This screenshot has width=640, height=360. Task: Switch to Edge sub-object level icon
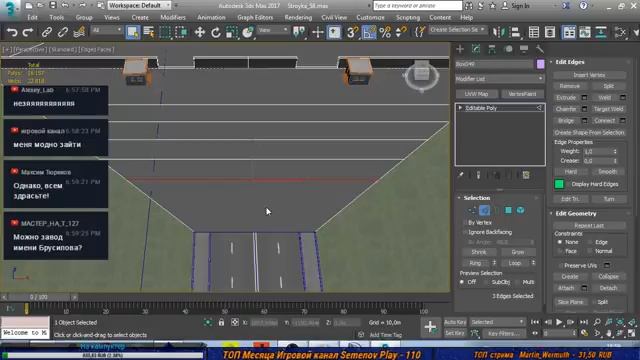(x=484, y=210)
